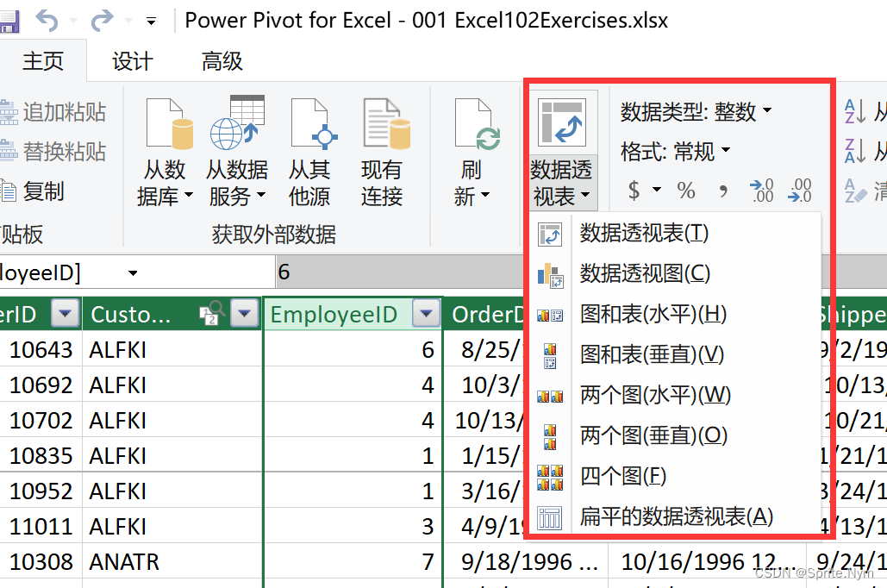The height and width of the screenshot is (588, 887).
Task: Click 替换粘贴 in the clipboard group
Action: pyautogui.click(x=53, y=151)
